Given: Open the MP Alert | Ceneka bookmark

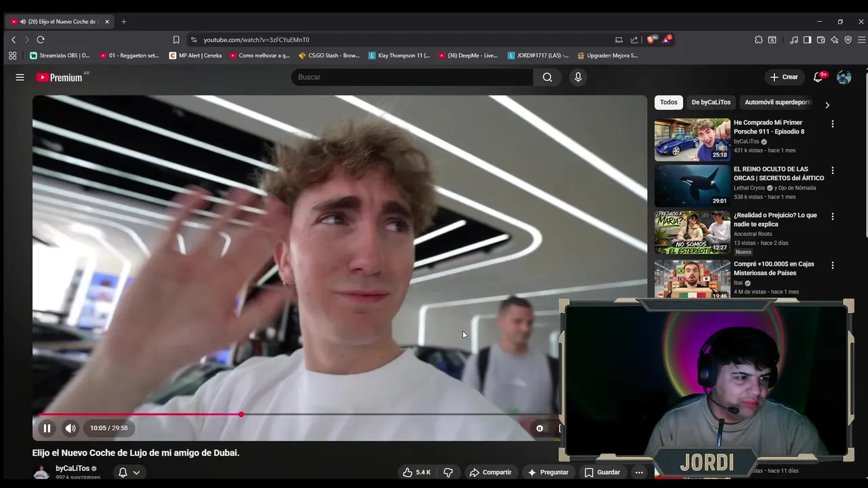Looking at the screenshot, I should tap(195, 56).
